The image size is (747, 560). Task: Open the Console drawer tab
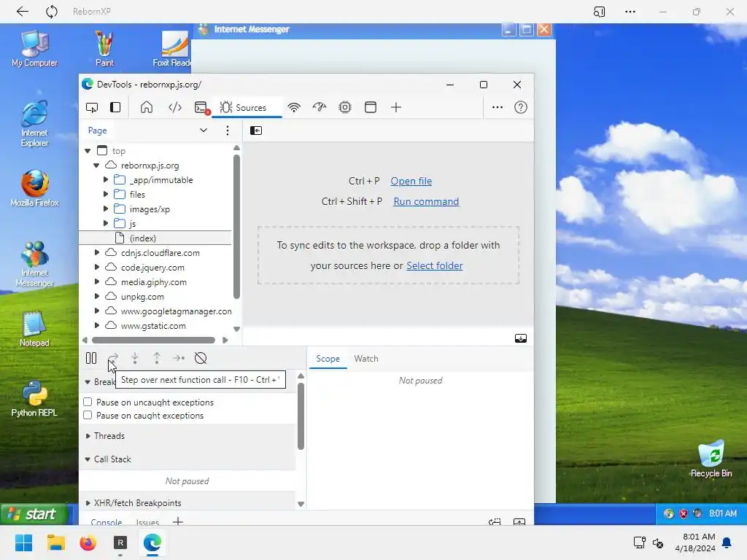(107, 522)
